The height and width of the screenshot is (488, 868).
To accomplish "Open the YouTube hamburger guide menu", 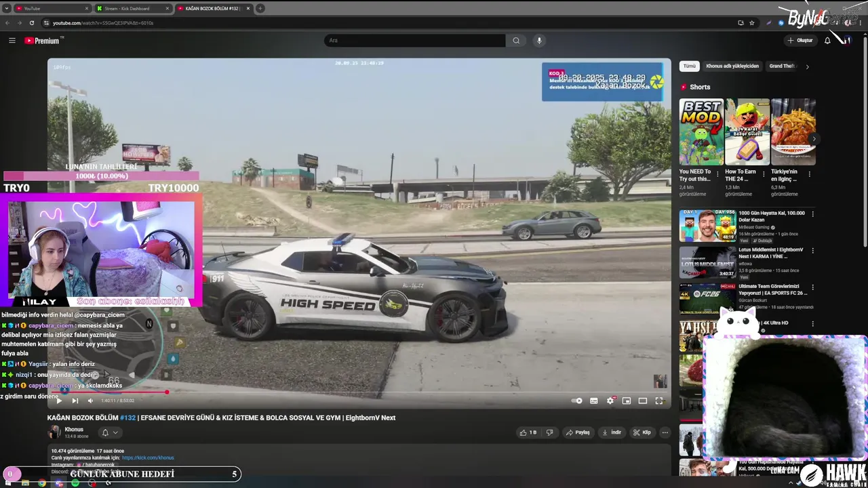I will click(x=12, y=41).
